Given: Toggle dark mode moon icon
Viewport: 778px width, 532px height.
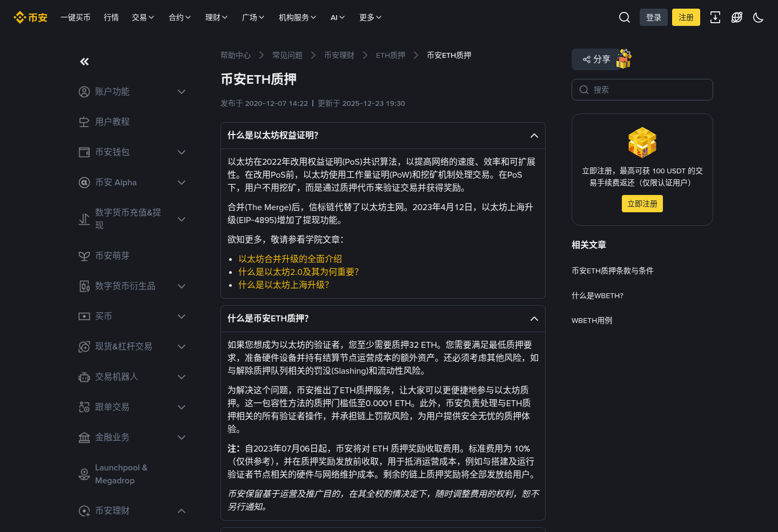Looking at the screenshot, I should tap(759, 17).
